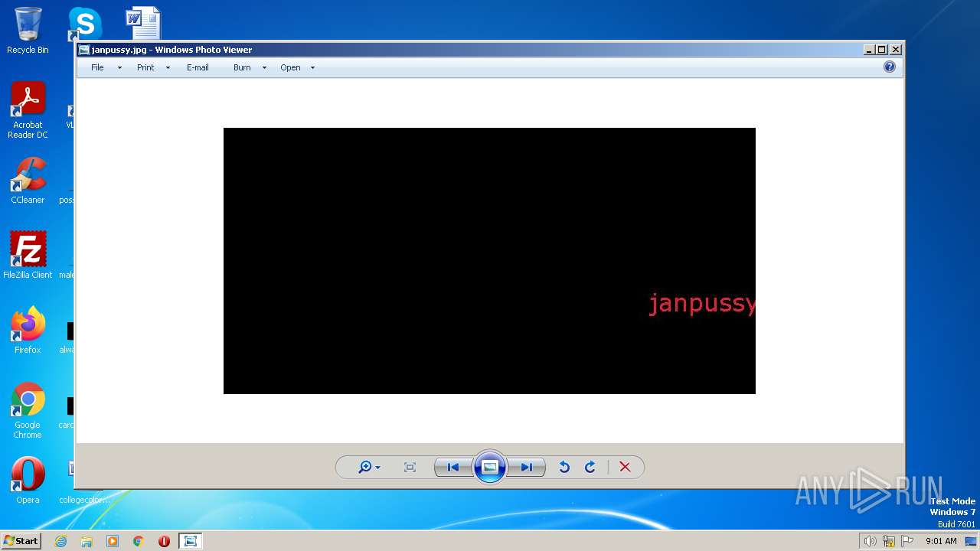Viewport: 980px width, 551px height.
Task: Launch Opera from the taskbar
Action: click(x=164, y=541)
